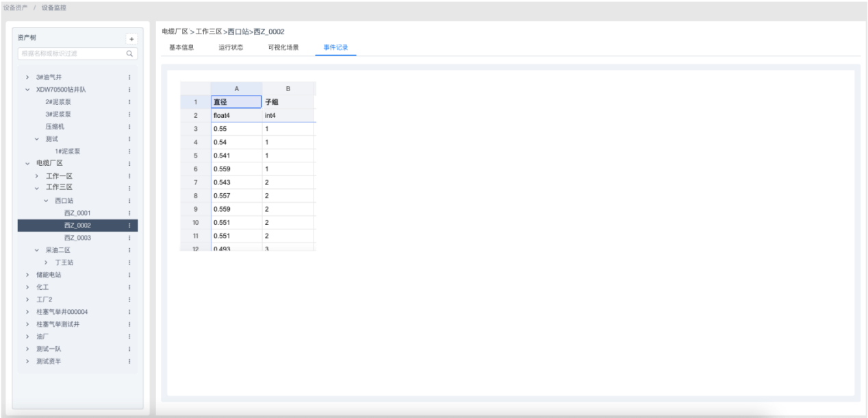Click the plus icon to add asset
868x418 pixels.
[132, 39]
